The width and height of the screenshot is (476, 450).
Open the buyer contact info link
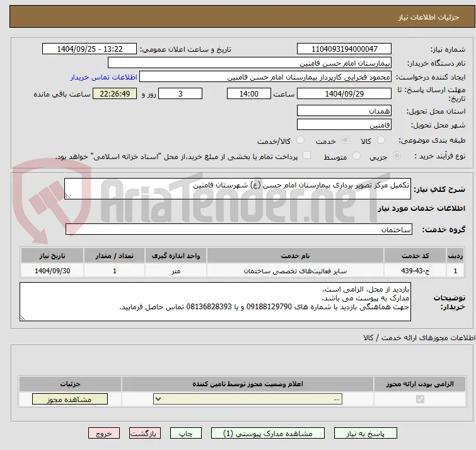pos(104,77)
